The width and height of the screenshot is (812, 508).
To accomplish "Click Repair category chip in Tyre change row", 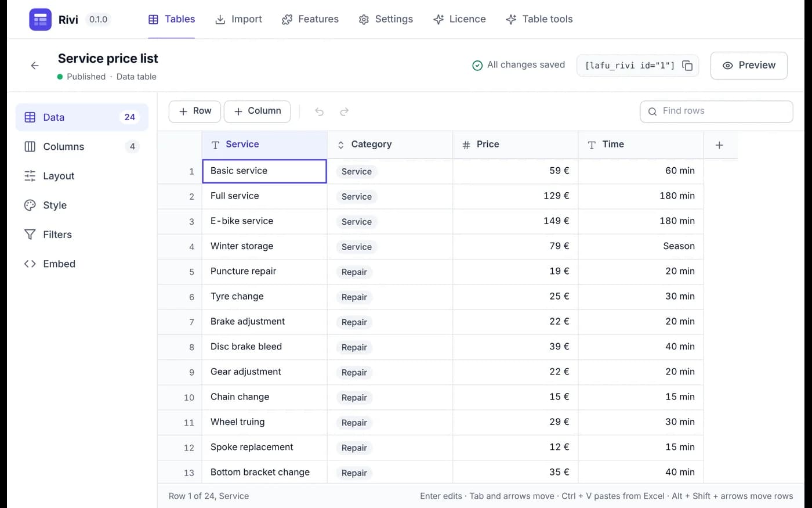I will [x=354, y=297].
